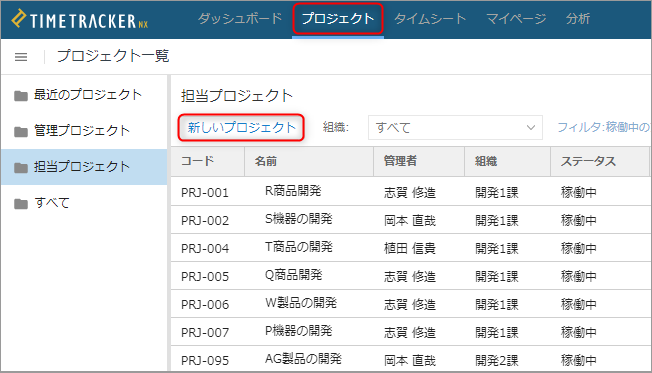Click the TimeTracker NX logo

79,19
